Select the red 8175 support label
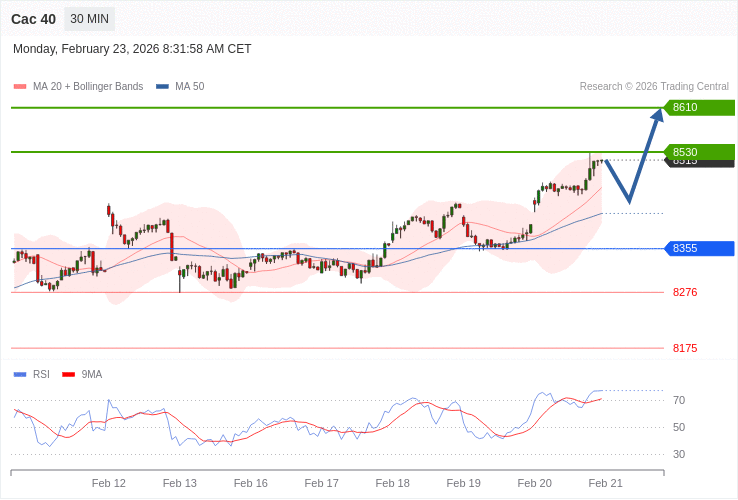This screenshot has width=738, height=500. coord(685,348)
